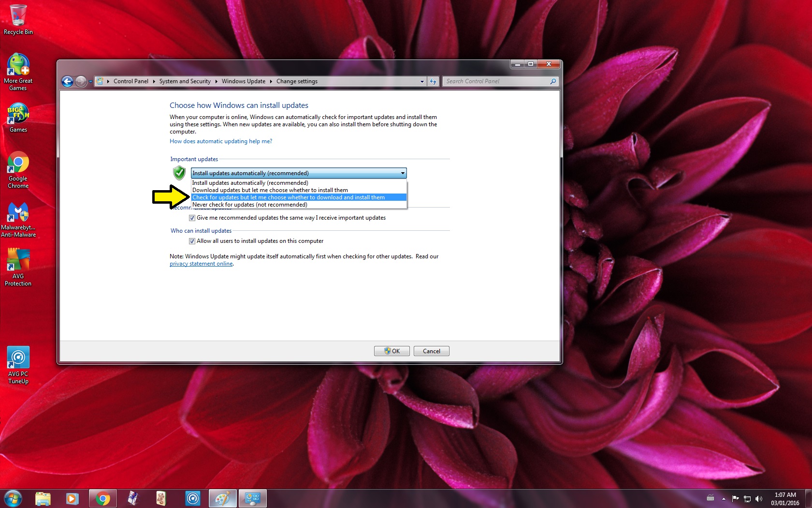The image size is (812, 508).
Task: Click Show desktop button at taskbar end
Action: coord(808,499)
